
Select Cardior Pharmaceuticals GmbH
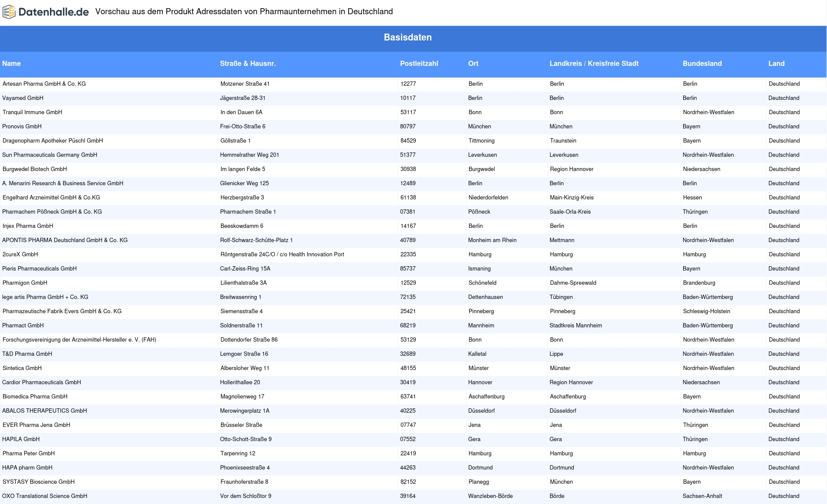point(42,383)
